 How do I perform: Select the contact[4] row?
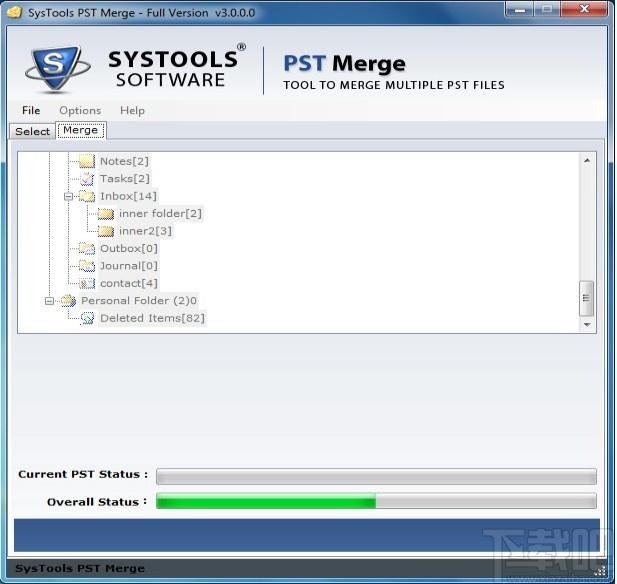click(129, 283)
